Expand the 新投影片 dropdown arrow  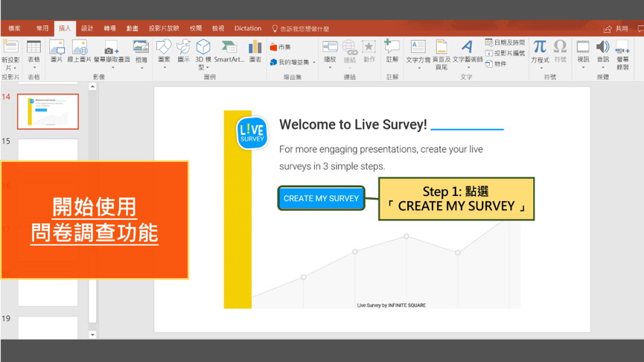15,69
